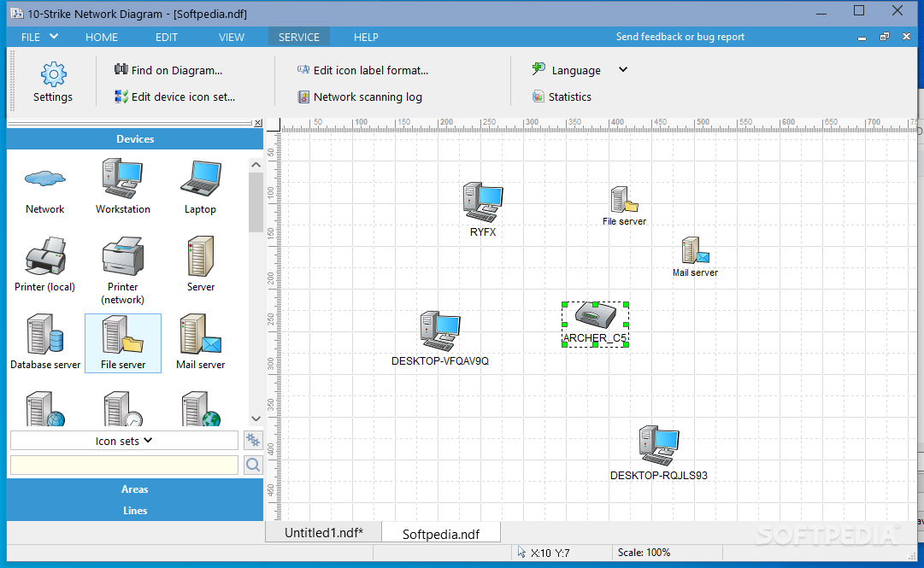Expand the Lines panel section
The image size is (924, 568).
point(135,510)
